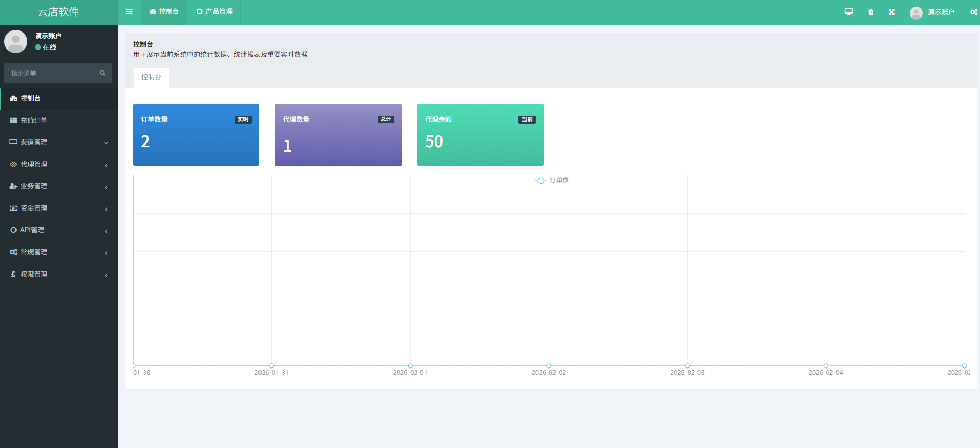980x448 pixels.
Task: Click the top-right account avatar
Action: click(916, 12)
